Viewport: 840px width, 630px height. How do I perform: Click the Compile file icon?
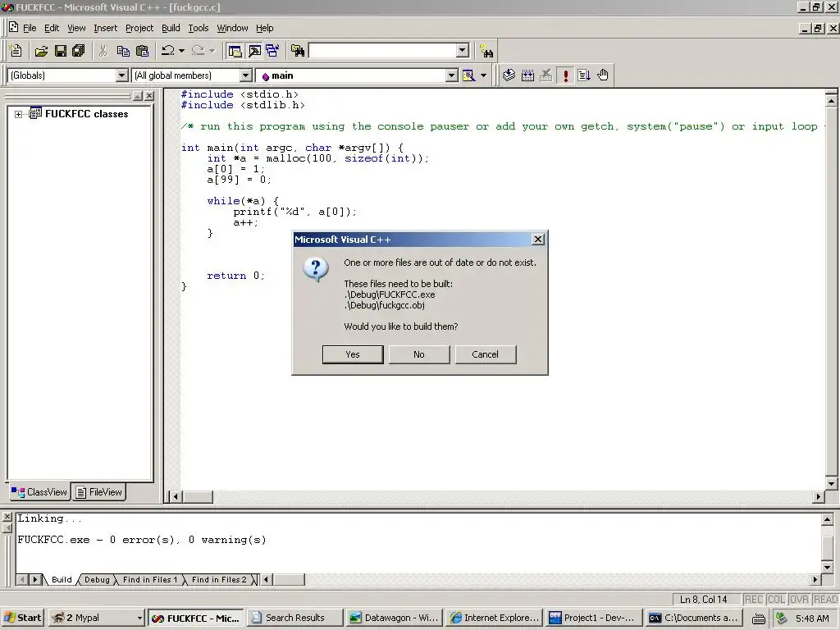[509, 75]
